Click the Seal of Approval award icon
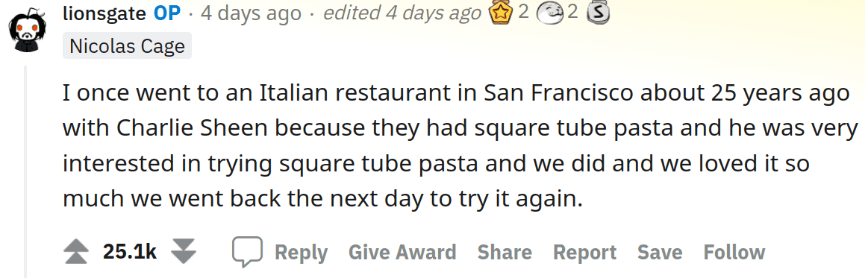 (550, 13)
